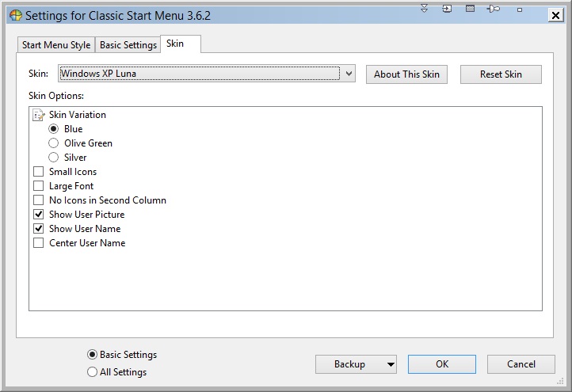Click the double down-arrow roll-up icon in title bar

[425, 9]
